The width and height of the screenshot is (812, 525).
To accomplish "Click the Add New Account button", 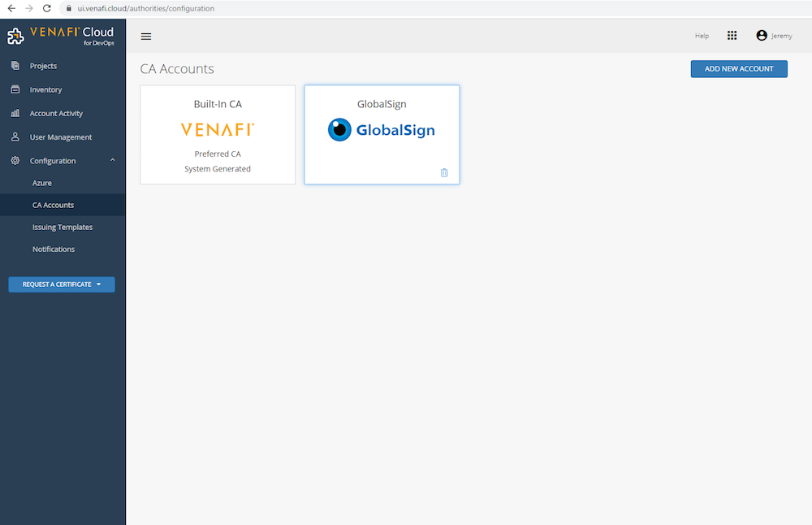I will pyautogui.click(x=739, y=69).
